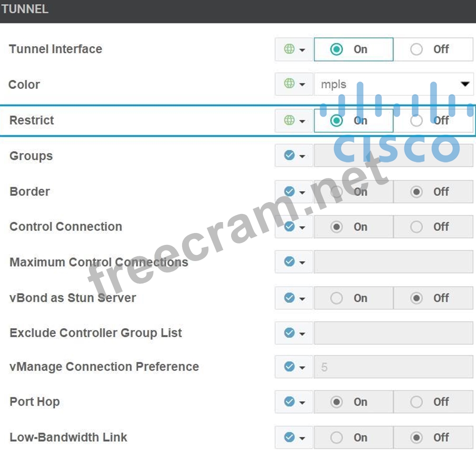Image resolution: width=476 pixels, height=456 pixels.
Task: Click the vManage Connection Preference value field
Action: [x=393, y=367]
